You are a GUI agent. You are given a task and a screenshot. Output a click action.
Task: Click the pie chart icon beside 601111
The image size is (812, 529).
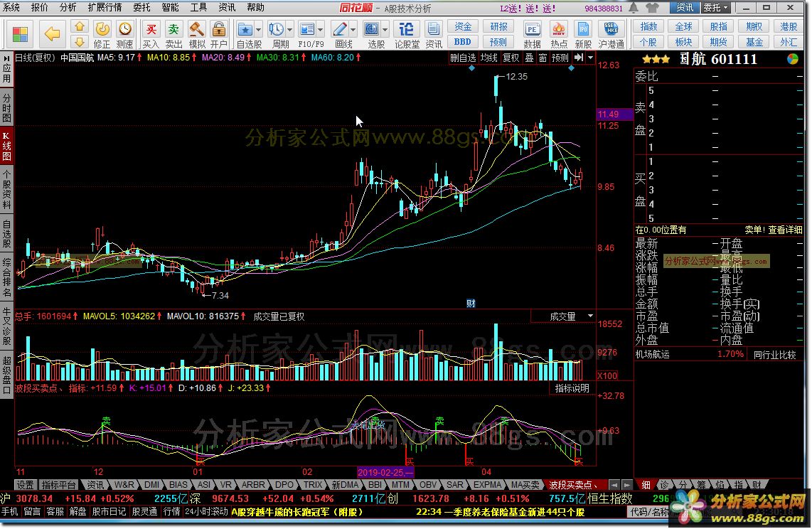click(x=793, y=59)
